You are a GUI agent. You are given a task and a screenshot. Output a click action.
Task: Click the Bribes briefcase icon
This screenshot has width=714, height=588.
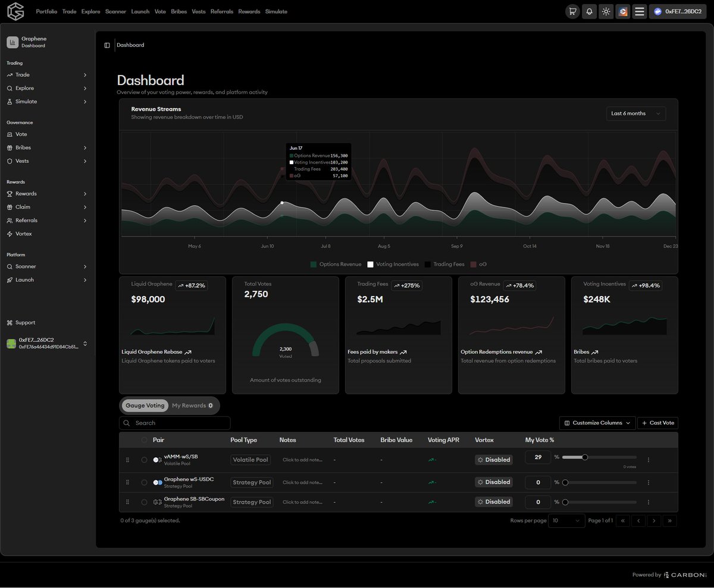point(10,147)
